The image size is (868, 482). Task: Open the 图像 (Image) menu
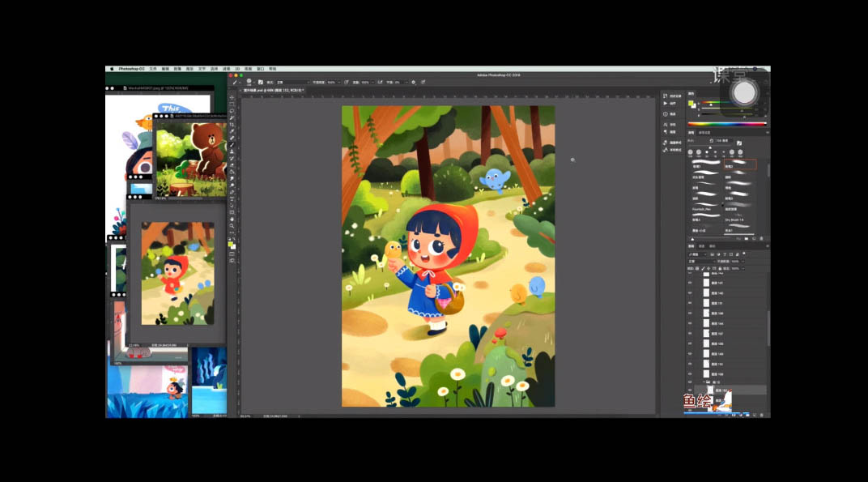tap(177, 69)
